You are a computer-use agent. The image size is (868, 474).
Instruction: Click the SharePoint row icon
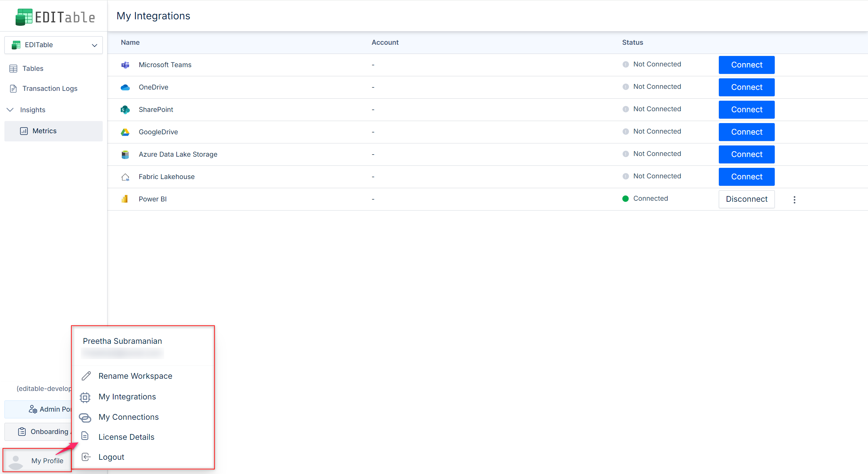point(125,110)
